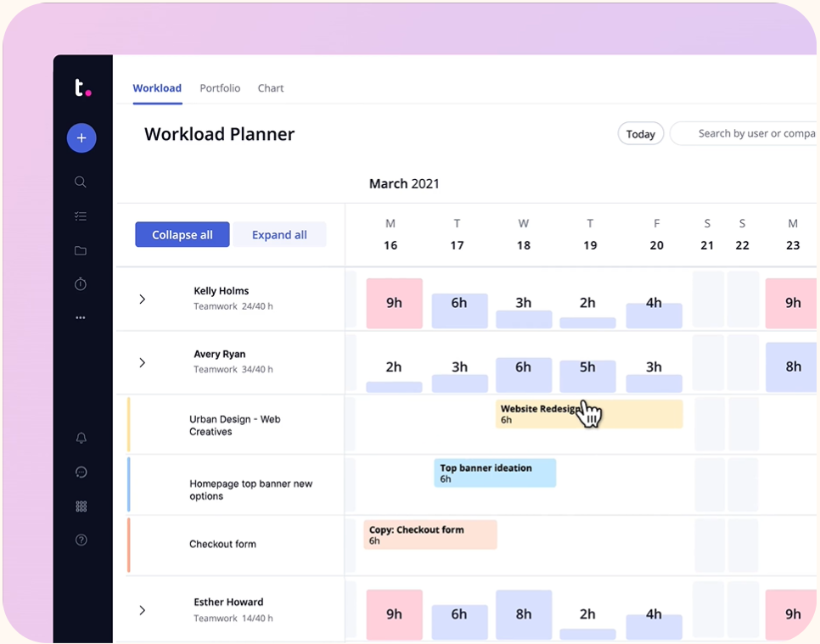The width and height of the screenshot is (820, 644).
Task: Jump to Today using the Today button
Action: [640, 133]
